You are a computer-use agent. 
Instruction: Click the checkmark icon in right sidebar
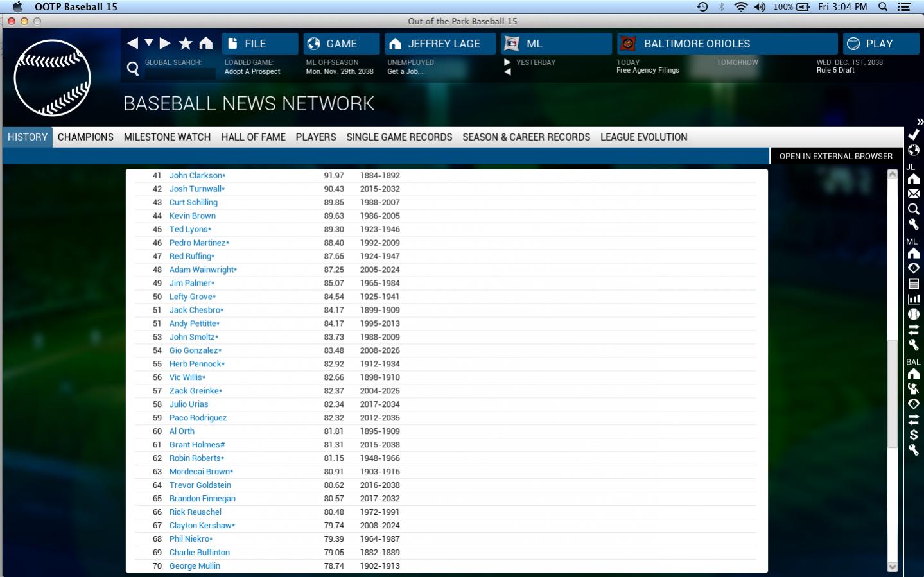[x=914, y=135]
